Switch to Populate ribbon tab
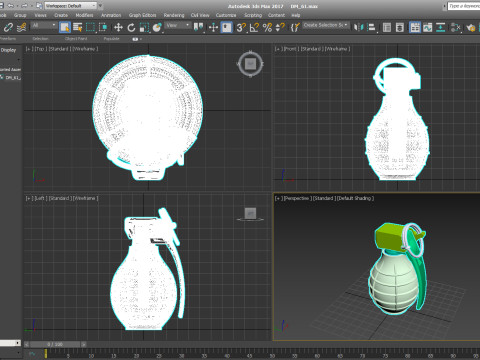The image size is (480, 360). [x=111, y=39]
